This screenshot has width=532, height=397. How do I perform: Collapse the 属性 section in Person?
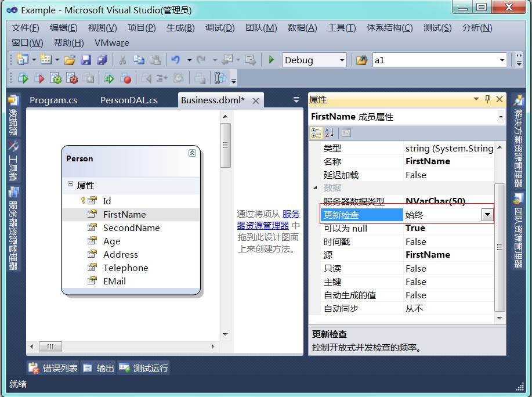click(70, 185)
